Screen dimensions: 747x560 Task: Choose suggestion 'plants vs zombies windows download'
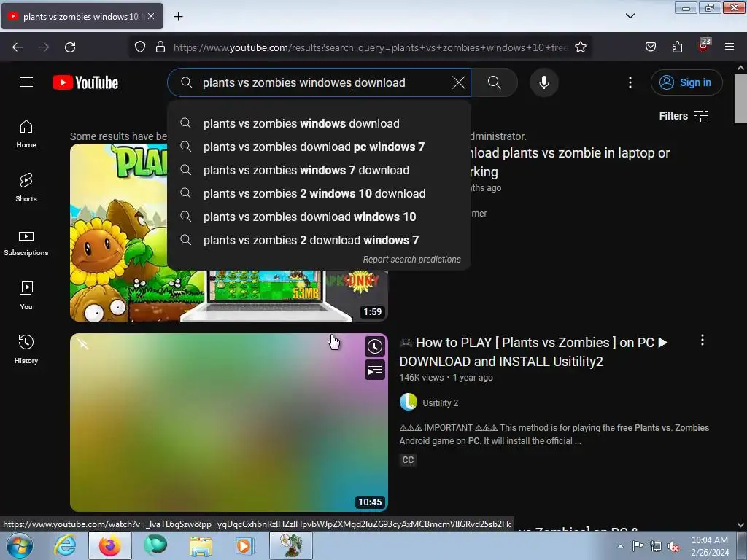coord(320,123)
